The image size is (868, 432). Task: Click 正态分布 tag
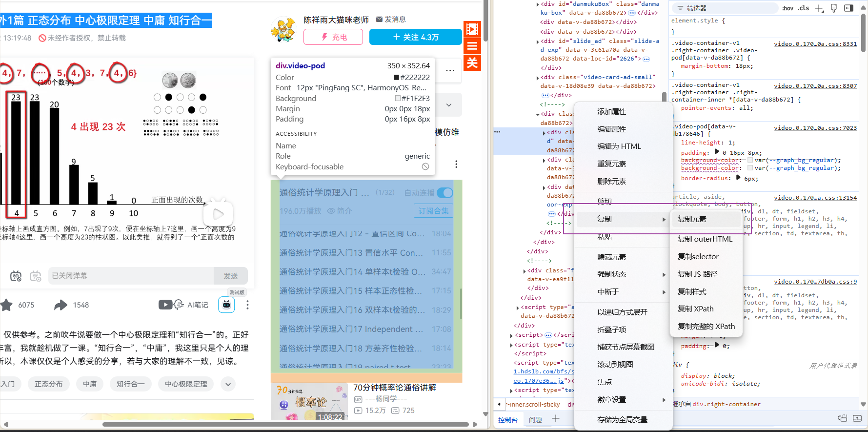[x=49, y=384]
